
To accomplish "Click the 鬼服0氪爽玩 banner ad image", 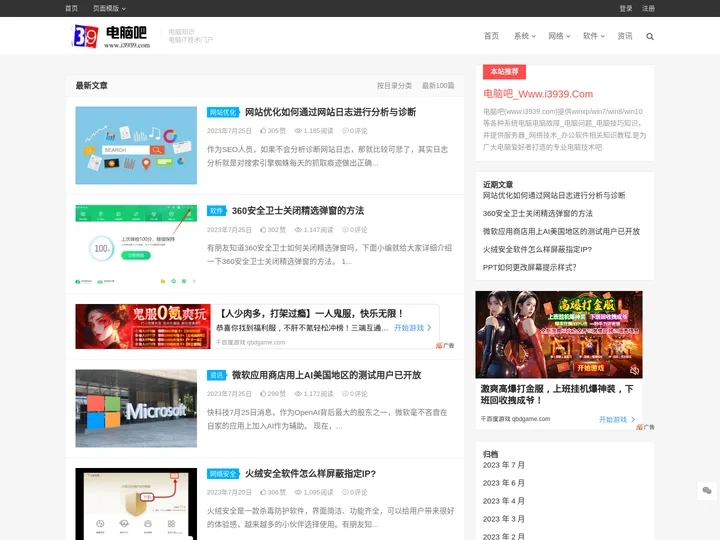I will click(143, 326).
